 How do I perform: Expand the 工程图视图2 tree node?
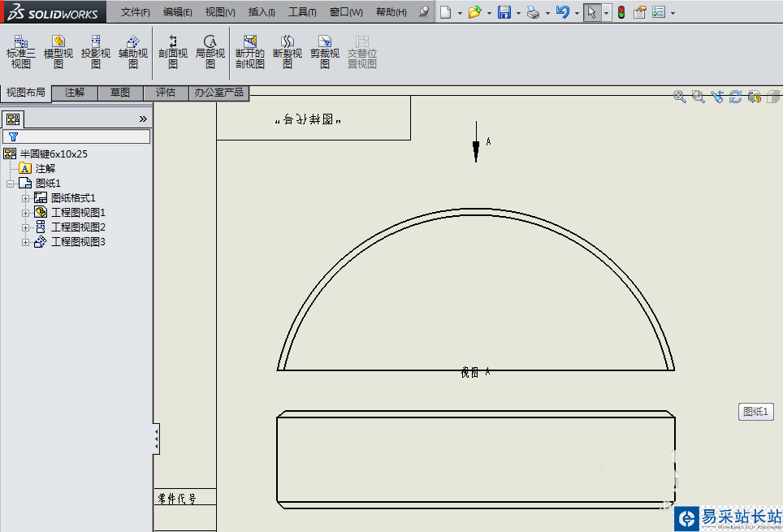[x=25, y=227]
